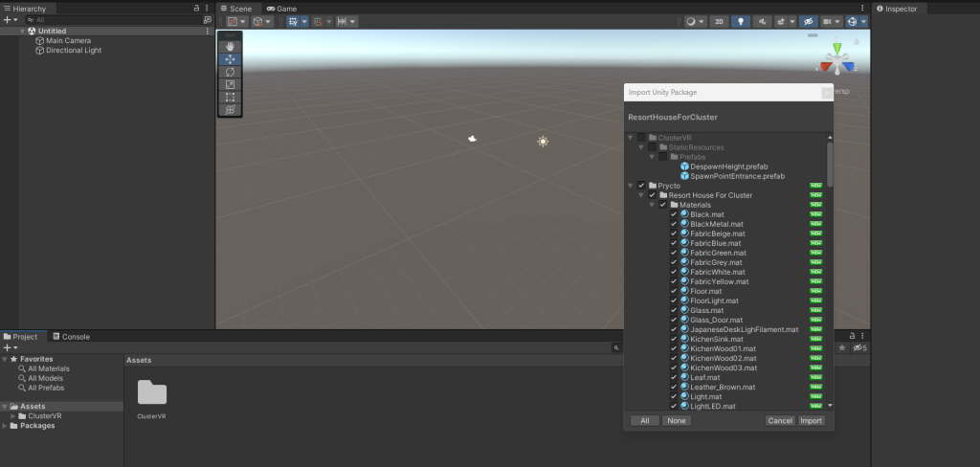Toggle hidden objects visibility eye icon

pyautogui.click(x=808, y=21)
